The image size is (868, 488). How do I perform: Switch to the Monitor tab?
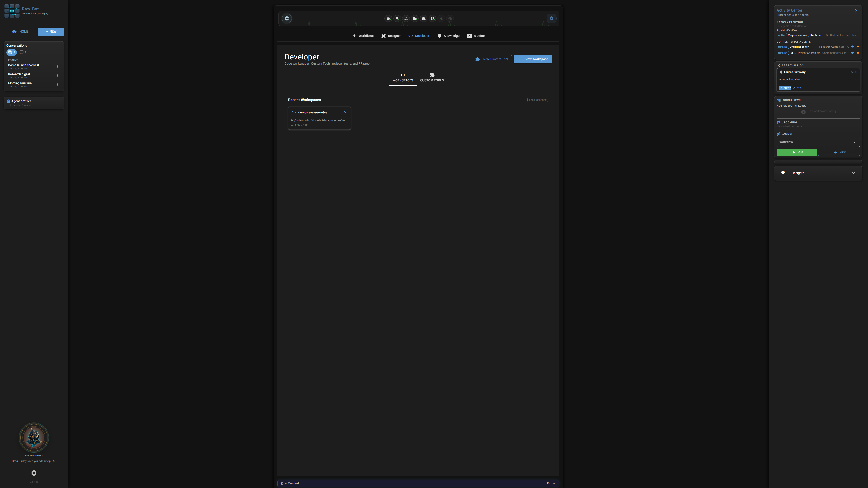[x=476, y=36]
